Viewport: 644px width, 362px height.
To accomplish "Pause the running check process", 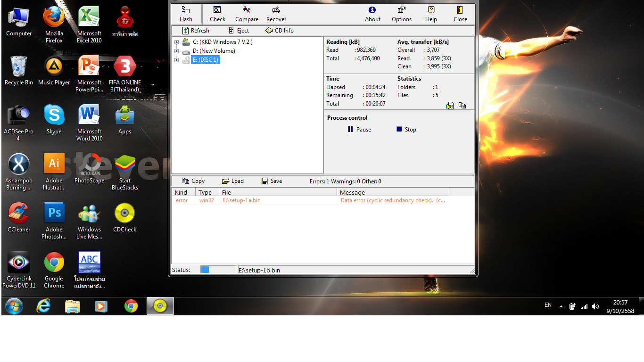I will 359,130.
